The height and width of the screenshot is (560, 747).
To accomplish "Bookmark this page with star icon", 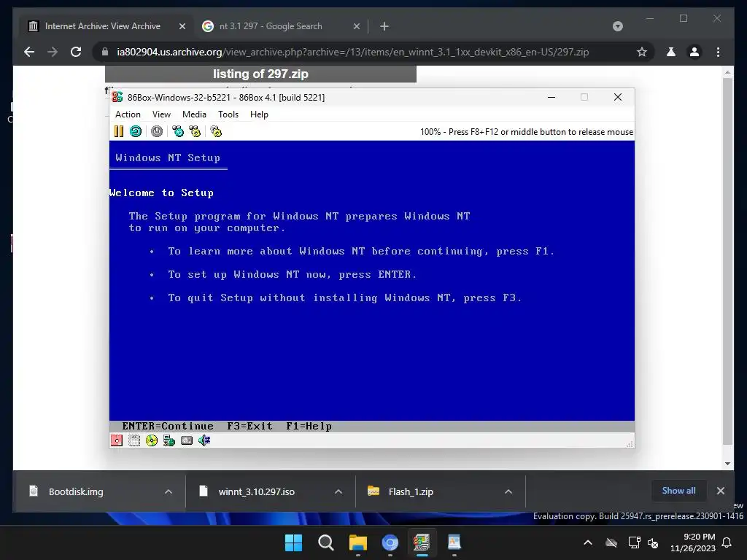I will tap(642, 52).
